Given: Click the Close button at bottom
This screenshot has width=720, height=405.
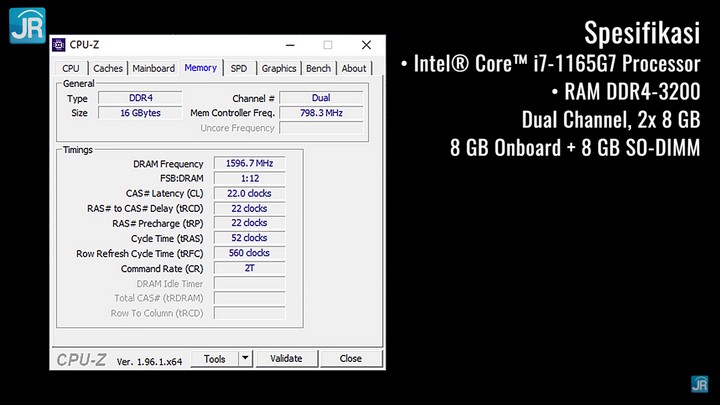Looking at the screenshot, I should point(350,359).
